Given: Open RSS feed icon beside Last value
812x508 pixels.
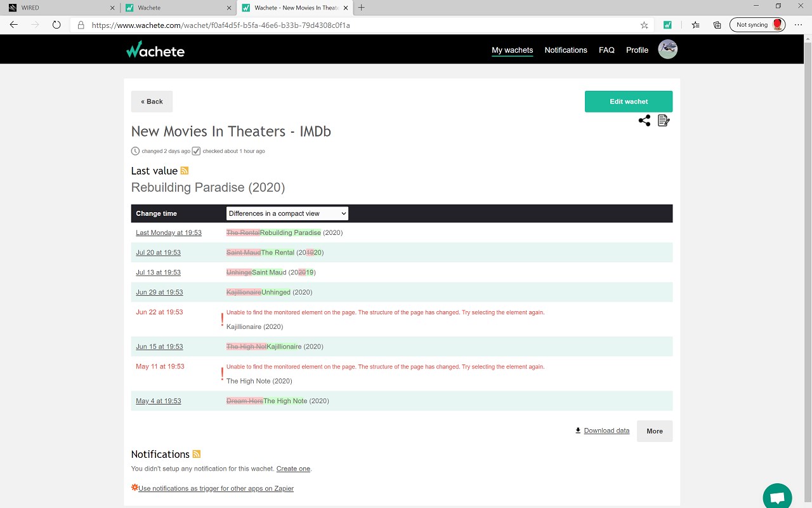Looking at the screenshot, I should click(x=185, y=171).
